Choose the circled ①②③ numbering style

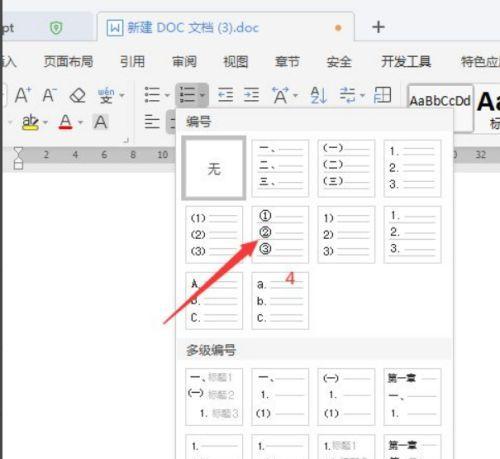point(280,234)
